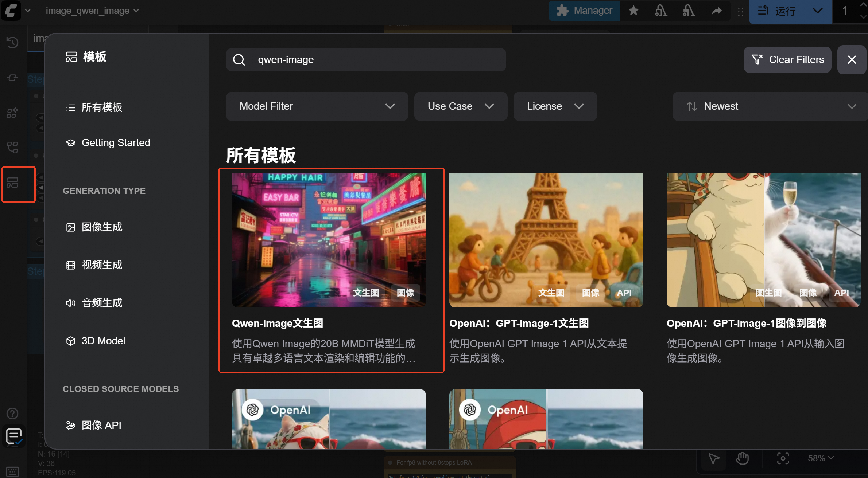Expand the License filter dropdown
Screen dimensions: 868x478
click(555, 106)
